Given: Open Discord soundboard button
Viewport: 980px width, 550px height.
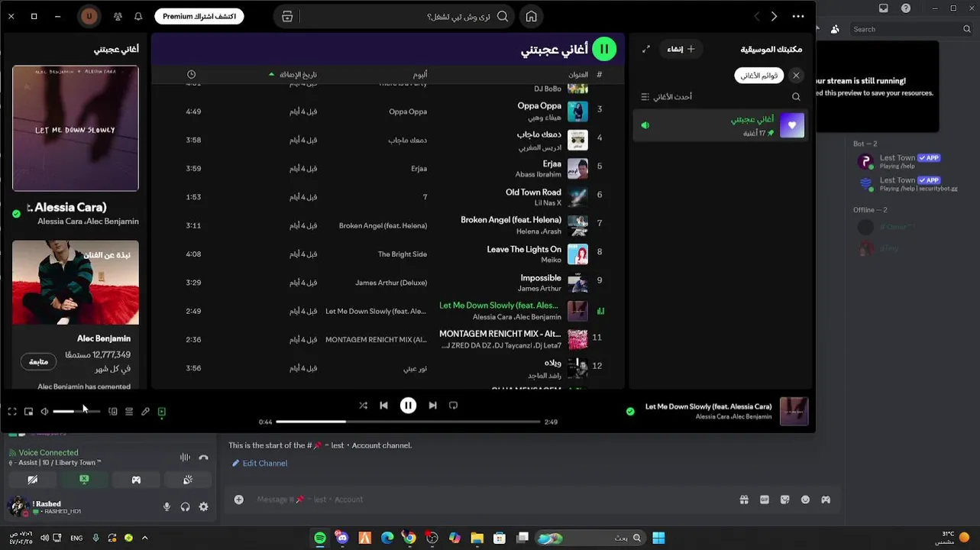Looking at the screenshot, I should coord(188,480).
